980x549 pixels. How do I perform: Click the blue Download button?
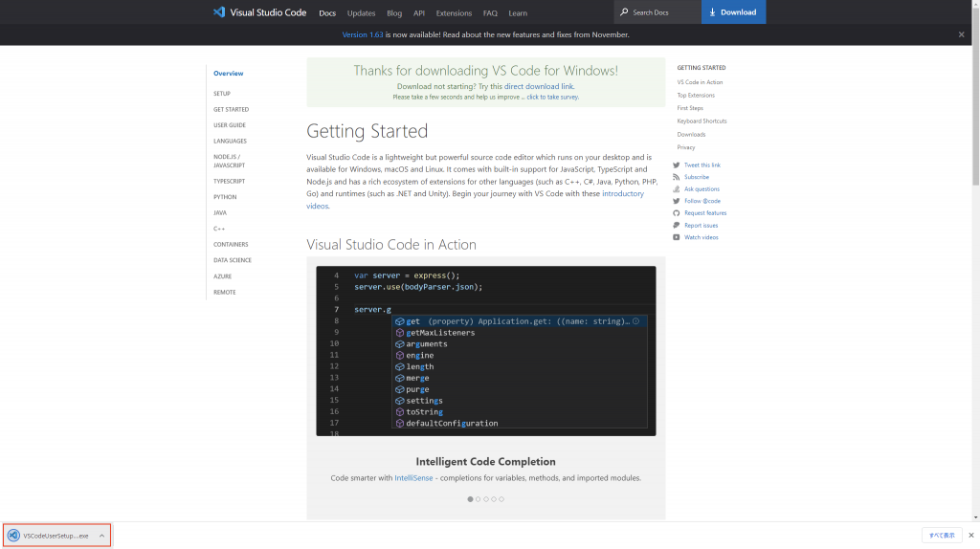coord(733,11)
